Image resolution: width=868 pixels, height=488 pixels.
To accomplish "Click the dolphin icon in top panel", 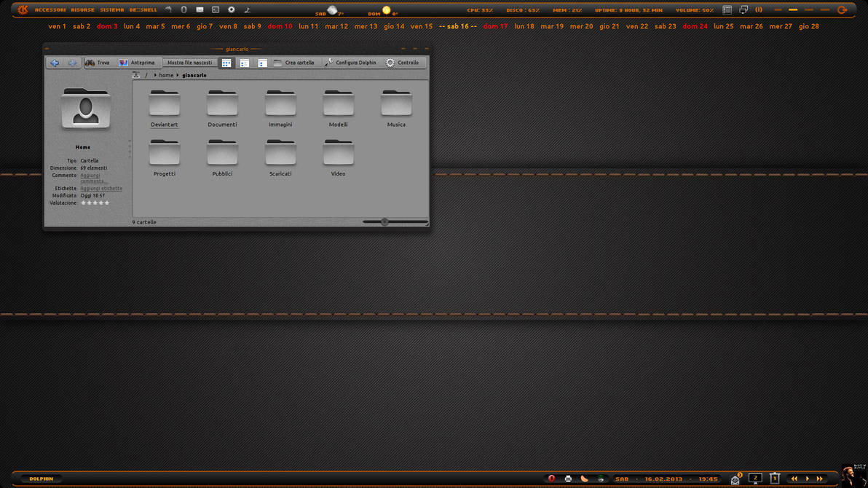I will click(x=168, y=10).
